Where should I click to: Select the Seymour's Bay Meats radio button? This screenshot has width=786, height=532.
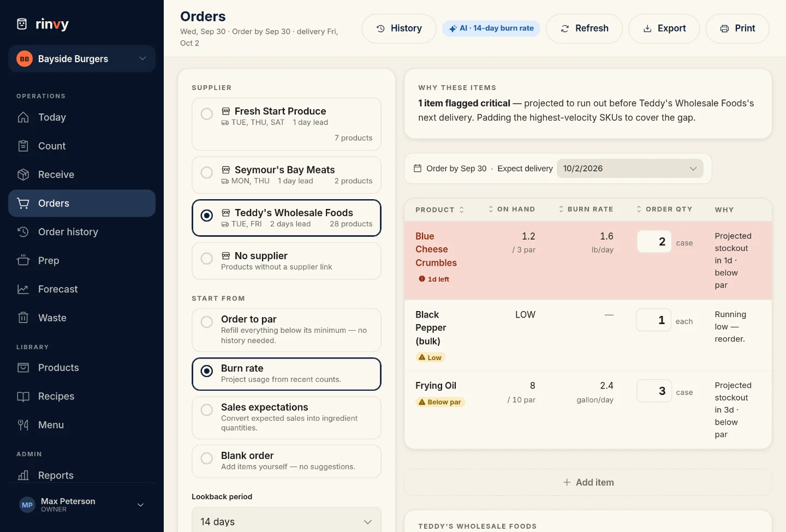click(x=207, y=172)
